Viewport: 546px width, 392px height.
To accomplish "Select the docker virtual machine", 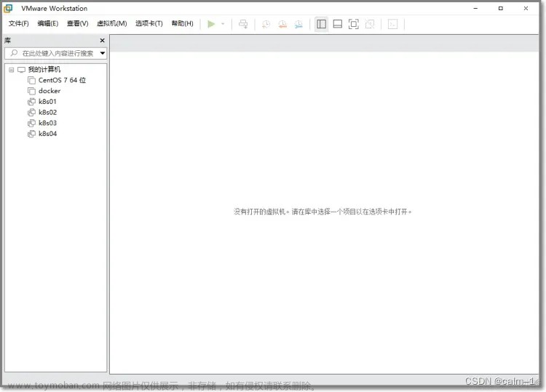I will pyautogui.click(x=50, y=91).
